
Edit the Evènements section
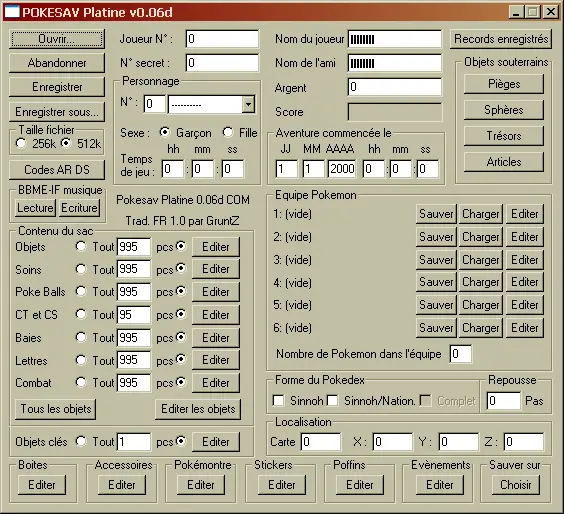coord(440,485)
